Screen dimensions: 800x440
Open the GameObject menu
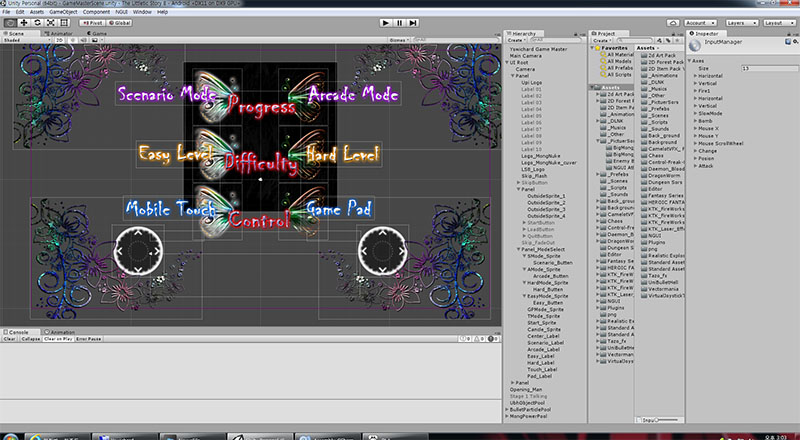(63, 12)
